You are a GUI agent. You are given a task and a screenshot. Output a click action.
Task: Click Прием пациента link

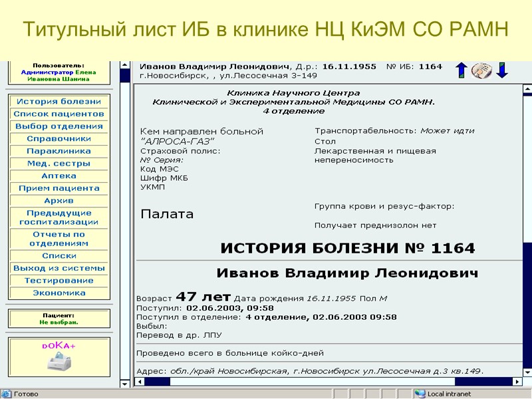pyautogui.click(x=59, y=188)
